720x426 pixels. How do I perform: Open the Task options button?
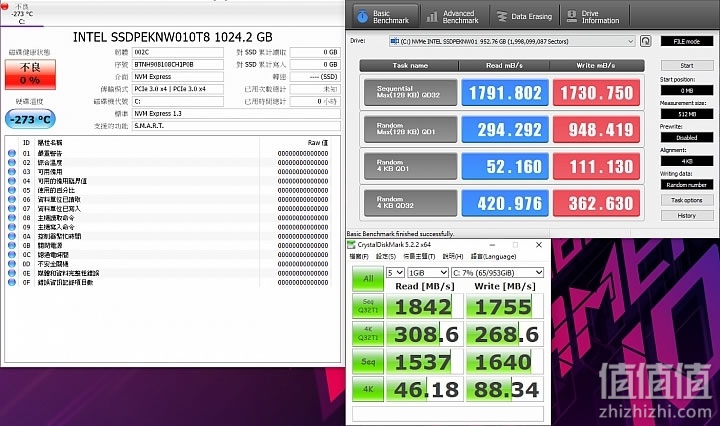(686, 200)
